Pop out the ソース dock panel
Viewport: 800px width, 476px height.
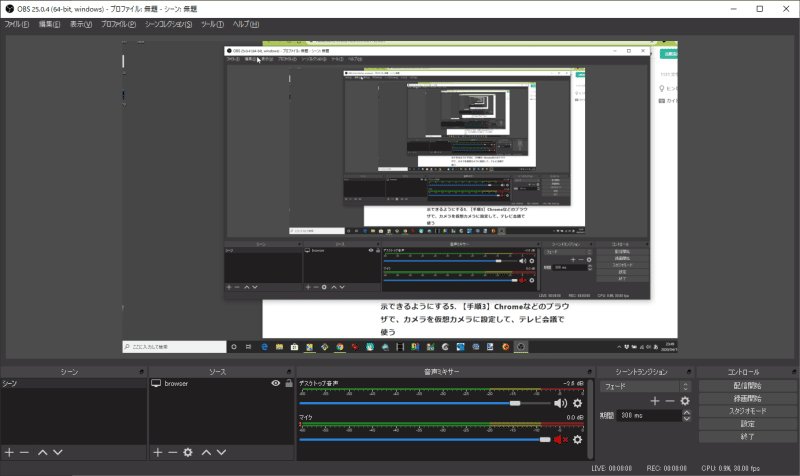[289, 372]
